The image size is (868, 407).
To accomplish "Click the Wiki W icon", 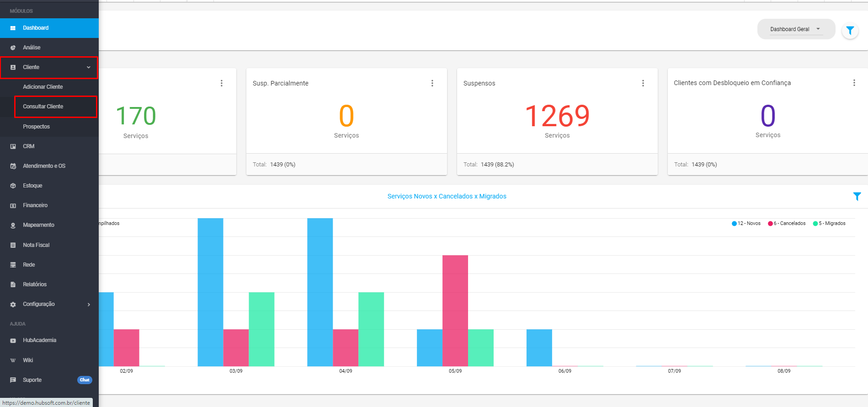I will [13, 360].
